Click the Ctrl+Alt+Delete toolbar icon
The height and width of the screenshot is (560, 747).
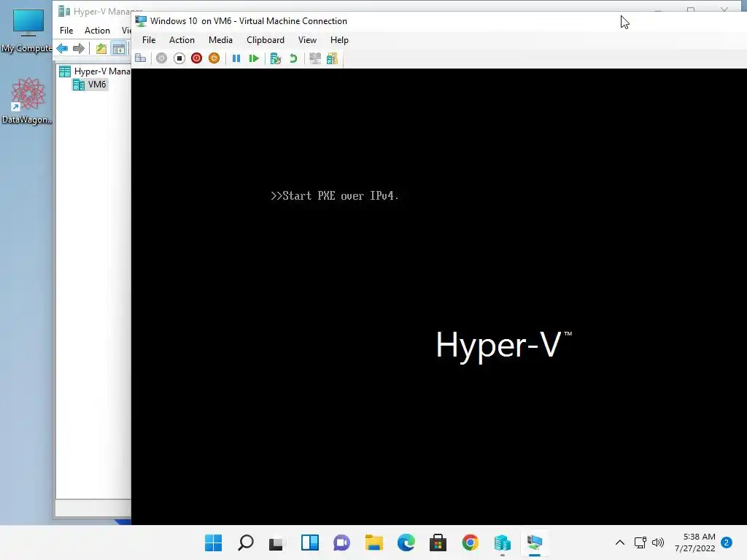coord(141,58)
